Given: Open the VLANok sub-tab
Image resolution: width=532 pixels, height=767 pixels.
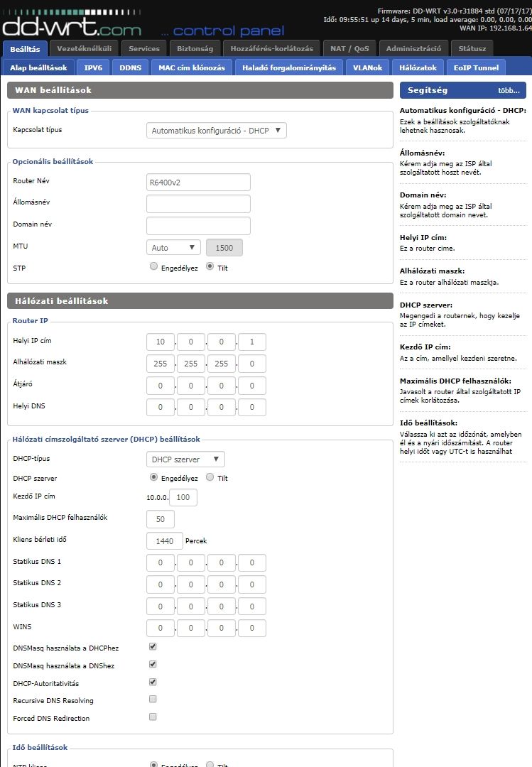Looking at the screenshot, I should pyautogui.click(x=367, y=67).
